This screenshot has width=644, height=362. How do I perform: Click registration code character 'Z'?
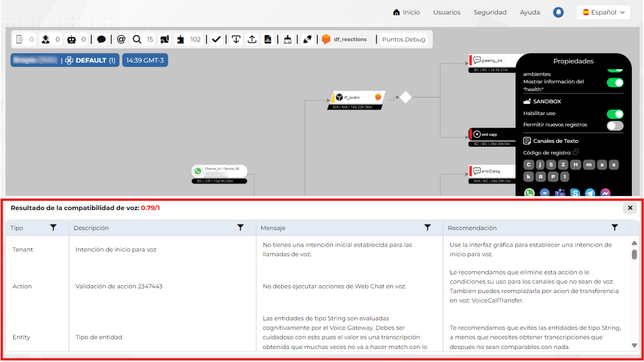tap(563, 165)
